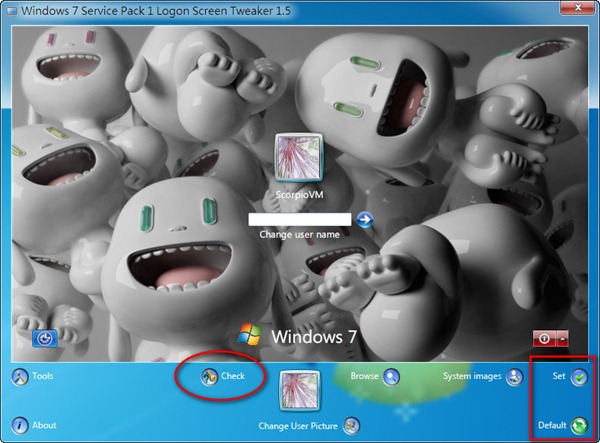Click the Default text label
This screenshot has width=600, height=443.
click(x=551, y=425)
